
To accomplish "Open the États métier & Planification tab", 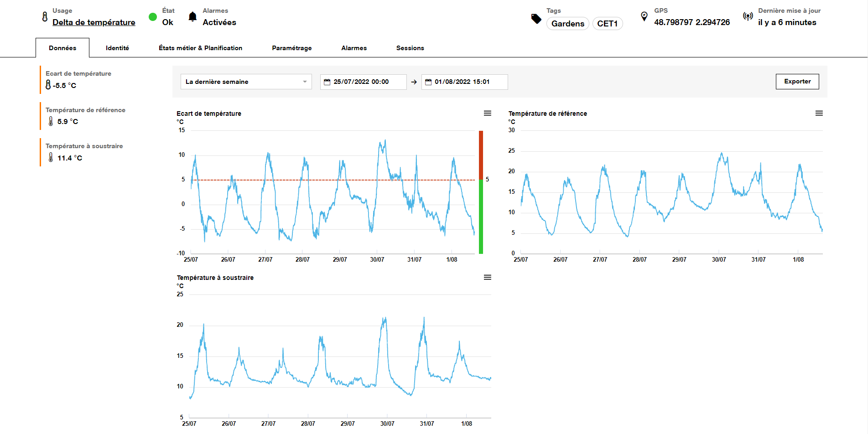I will [x=200, y=48].
